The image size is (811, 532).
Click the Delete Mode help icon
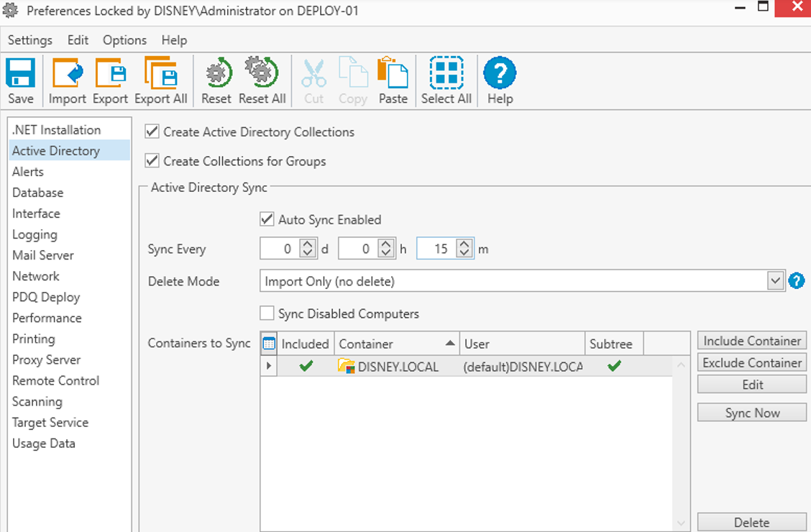pyautogui.click(x=797, y=280)
